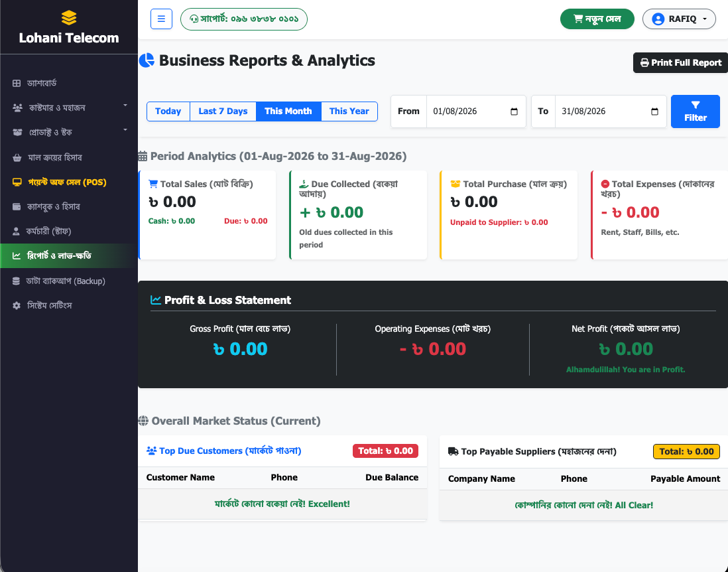Click the ড্যাশবোর্ড grid icon
The height and width of the screenshot is (572, 728).
pos(17,83)
